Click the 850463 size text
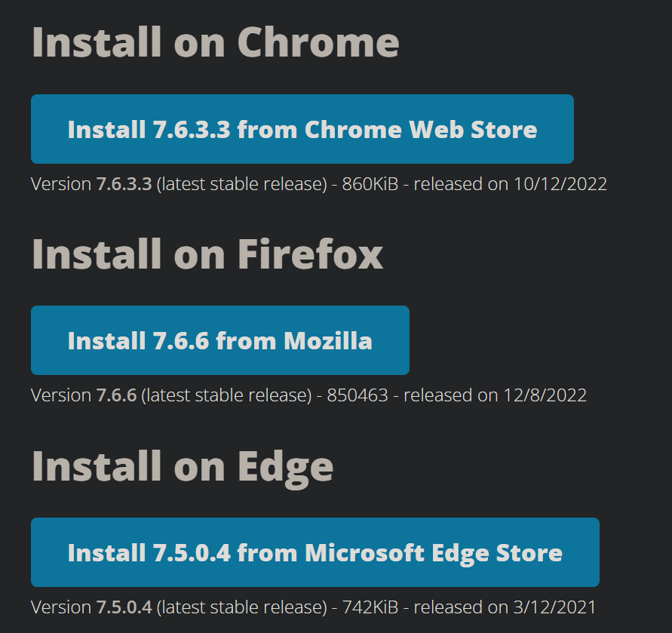672x633 pixels. click(x=357, y=395)
